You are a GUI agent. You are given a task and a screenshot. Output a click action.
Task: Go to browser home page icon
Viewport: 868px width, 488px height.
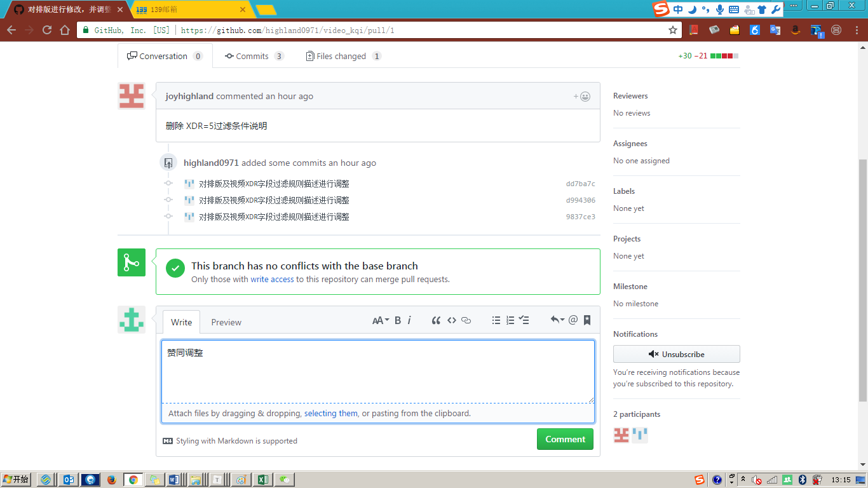pos(65,30)
